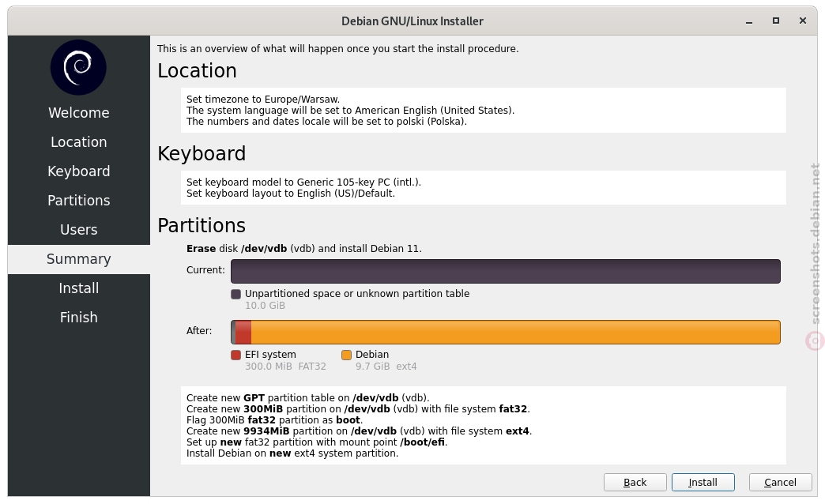Screen dimensions: 825x504
Task: Select the orange Debian partition in After bar
Action: [515, 332]
